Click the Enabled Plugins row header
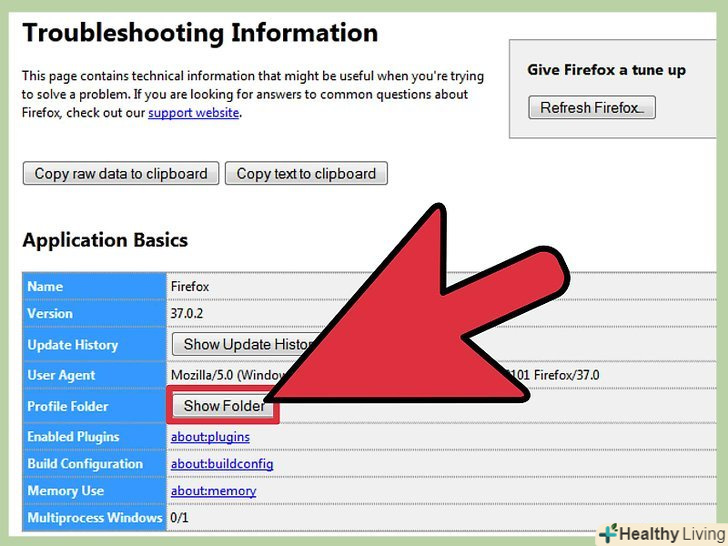Screen dimensions: 728x546 [94, 437]
